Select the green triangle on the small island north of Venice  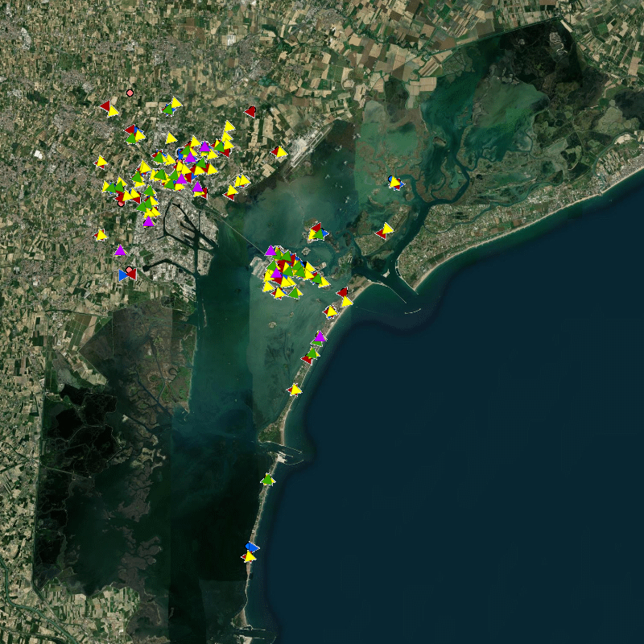pyautogui.click(x=319, y=235)
